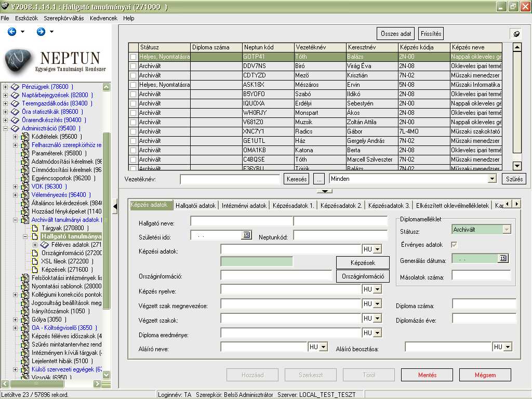The image size is (532, 399).
Task: Check the row checkbox for XNC7Y1
Action: click(x=134, y=131)
